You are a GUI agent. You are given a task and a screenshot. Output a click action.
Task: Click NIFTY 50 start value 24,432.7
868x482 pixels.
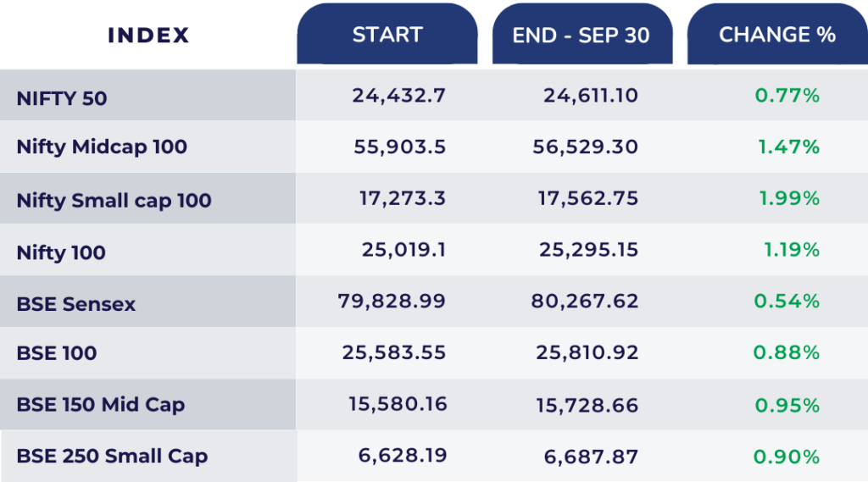pyautogui.click(x=398, y=95)
